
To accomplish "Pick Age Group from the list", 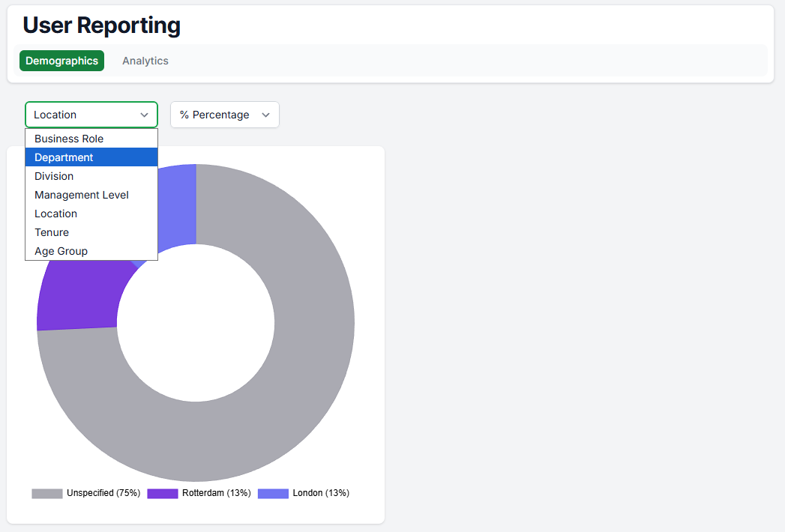I will coord(61,251).
